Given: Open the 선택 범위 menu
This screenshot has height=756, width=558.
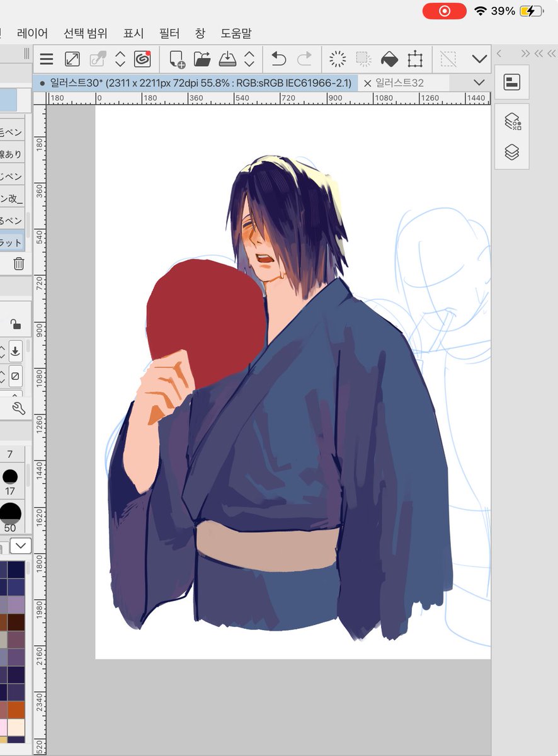Looking at the screenshot, I should click(x=86, y=33).
